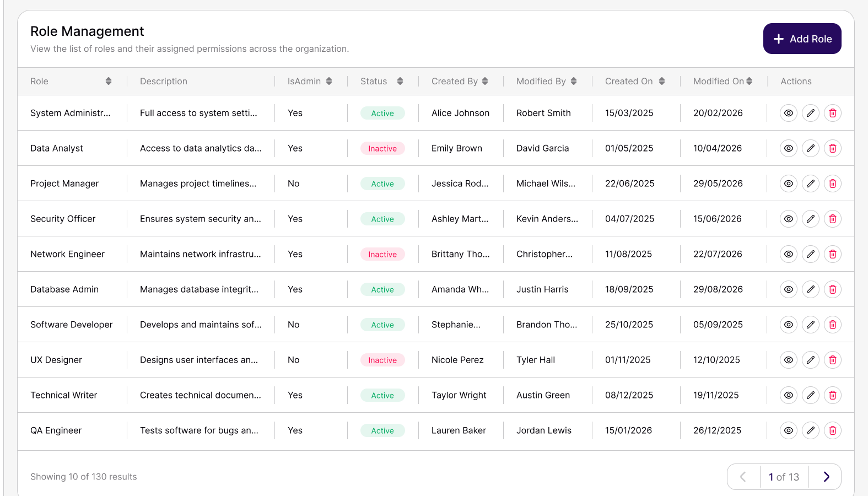Edit the Software Developer role
The width and height of the screenshot is (868, 496).
click(811, 325)
